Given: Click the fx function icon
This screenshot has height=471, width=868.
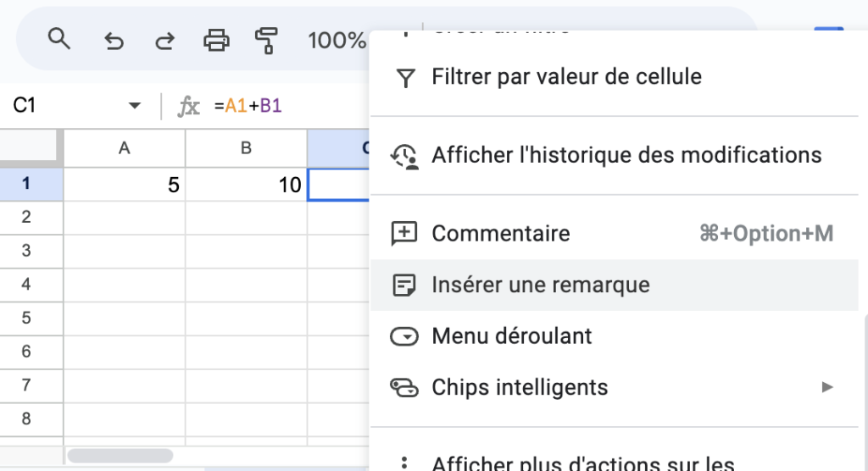Looking at the screenshot, I should (x=188, y=106).
